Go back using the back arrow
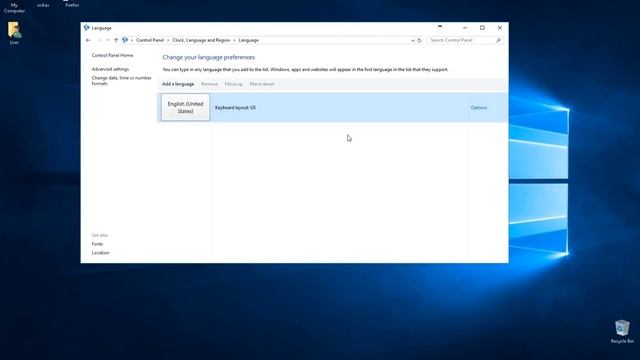 point(88,40)
